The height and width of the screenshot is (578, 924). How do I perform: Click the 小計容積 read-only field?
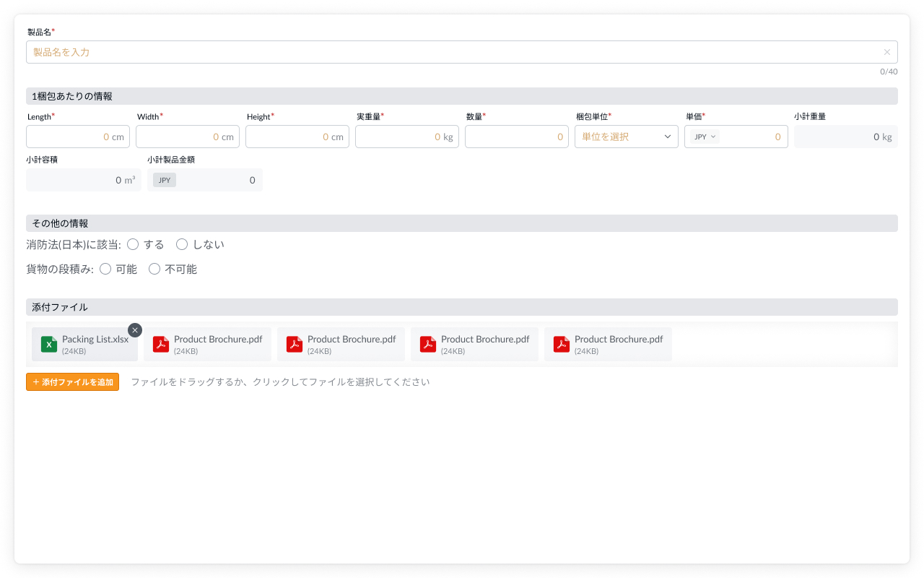(x=84, y=180)
